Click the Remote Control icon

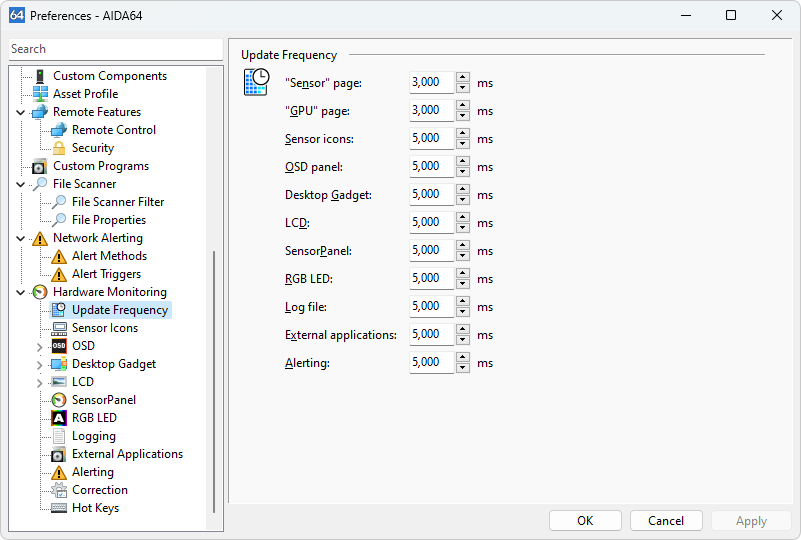pos(59,130)
